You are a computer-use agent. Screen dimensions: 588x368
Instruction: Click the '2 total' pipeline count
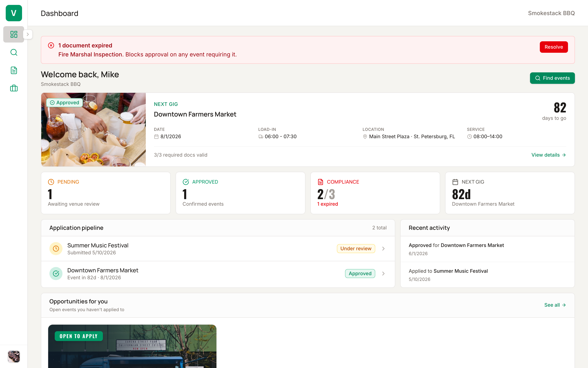pyautogui.click(x=379, y=228)
